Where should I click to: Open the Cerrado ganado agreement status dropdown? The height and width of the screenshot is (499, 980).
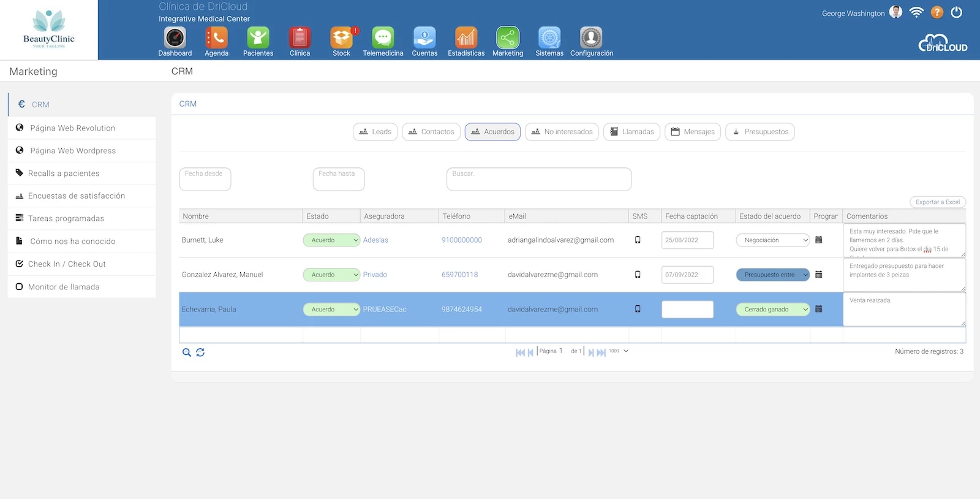pyautogui.click(x=773, y=310)
